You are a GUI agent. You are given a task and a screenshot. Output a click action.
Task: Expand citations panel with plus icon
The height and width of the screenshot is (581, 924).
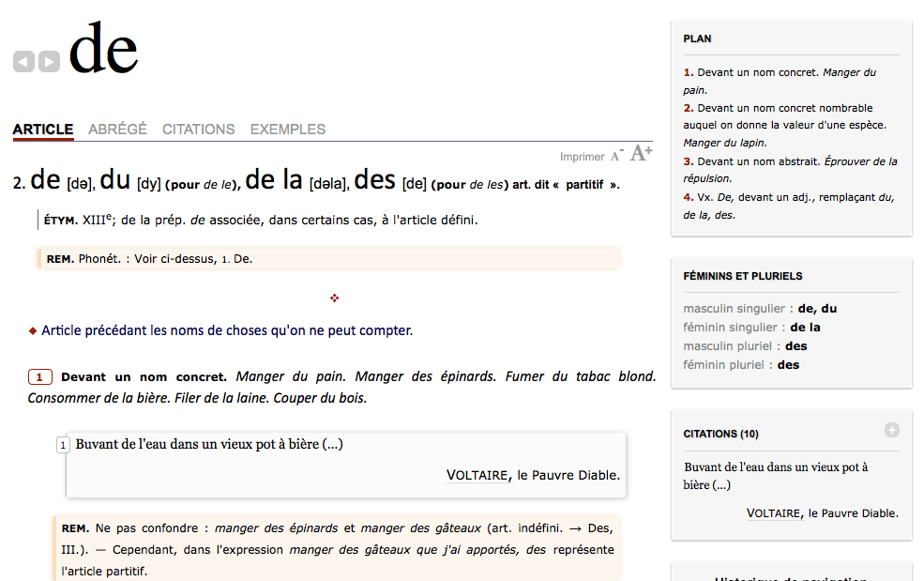[x=891, y=430]
